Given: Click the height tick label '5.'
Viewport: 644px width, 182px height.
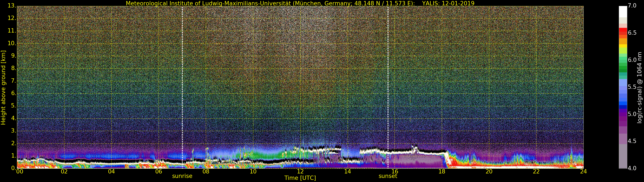Looking at the screenshot, I should (14, 106).
